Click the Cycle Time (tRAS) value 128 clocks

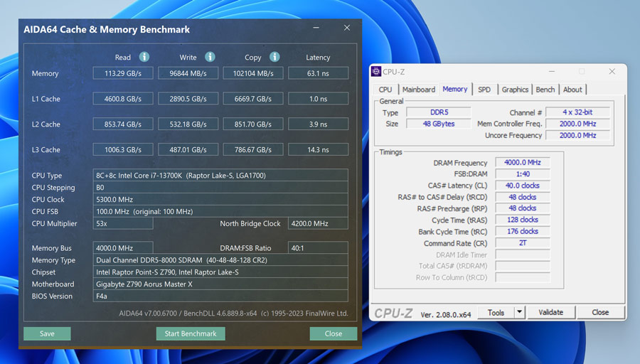click(523, 220)
